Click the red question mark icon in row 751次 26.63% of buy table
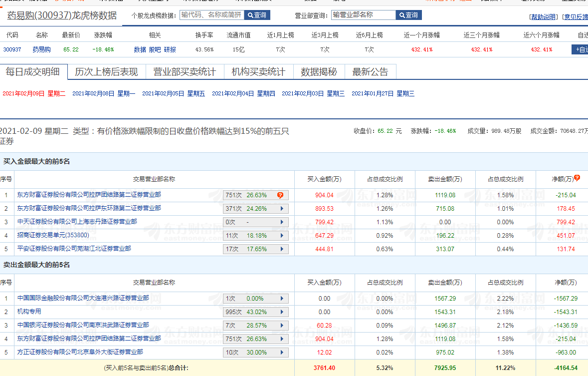588x376 pixels. coord(280,195)
